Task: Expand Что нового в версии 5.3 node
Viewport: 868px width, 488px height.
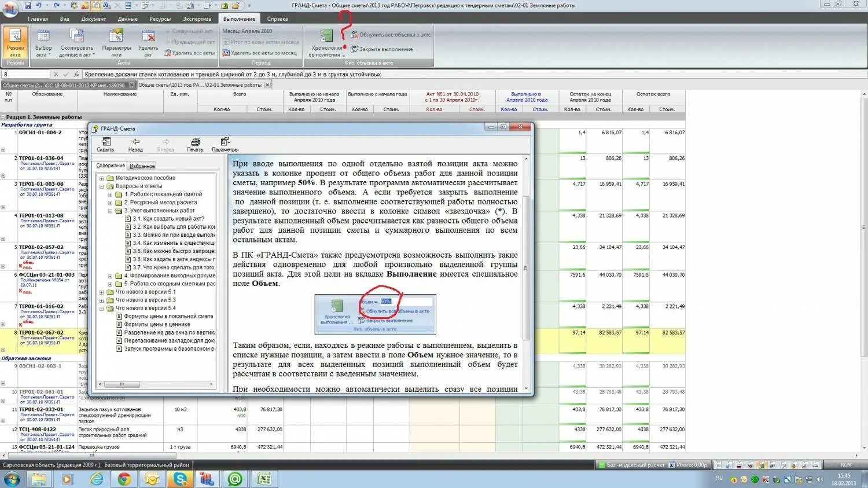Action: pyautogui.click(x=101, y=300)
